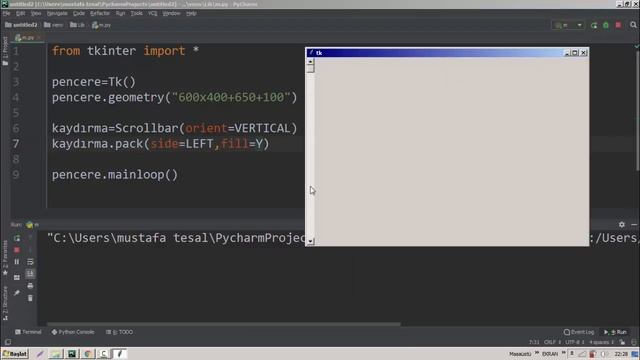Open the Refactor menu
The image size is (640, 360).
coord(100,13)
